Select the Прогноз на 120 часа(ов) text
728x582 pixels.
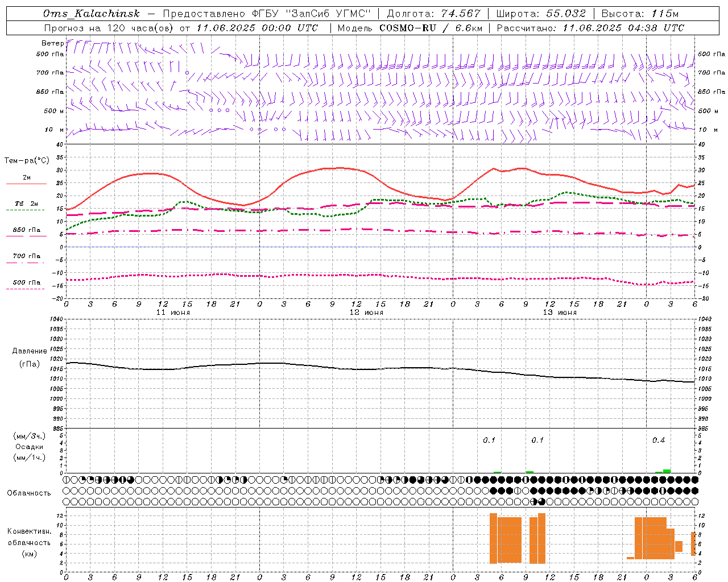[109, 28]
